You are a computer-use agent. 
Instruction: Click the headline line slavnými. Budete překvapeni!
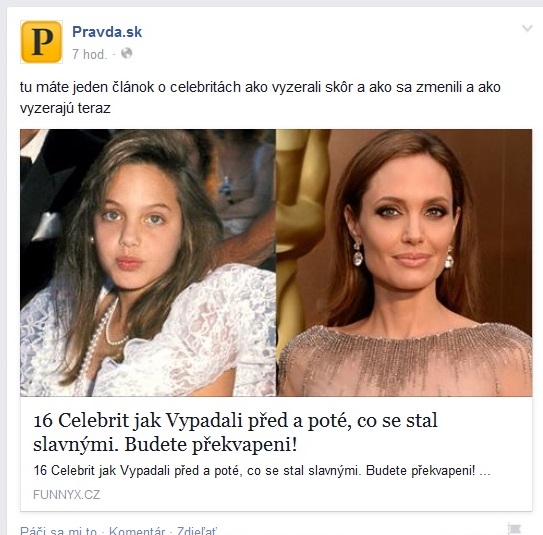pos(165,444)
